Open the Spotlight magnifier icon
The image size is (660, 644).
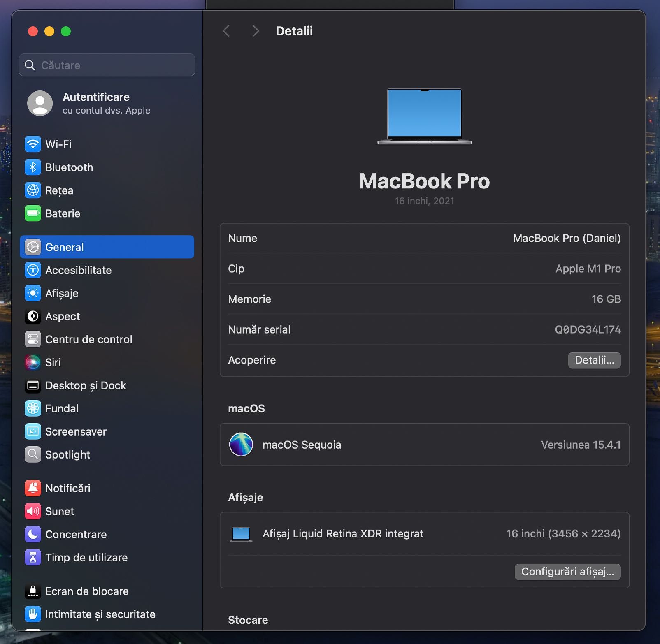coord(33,454)
